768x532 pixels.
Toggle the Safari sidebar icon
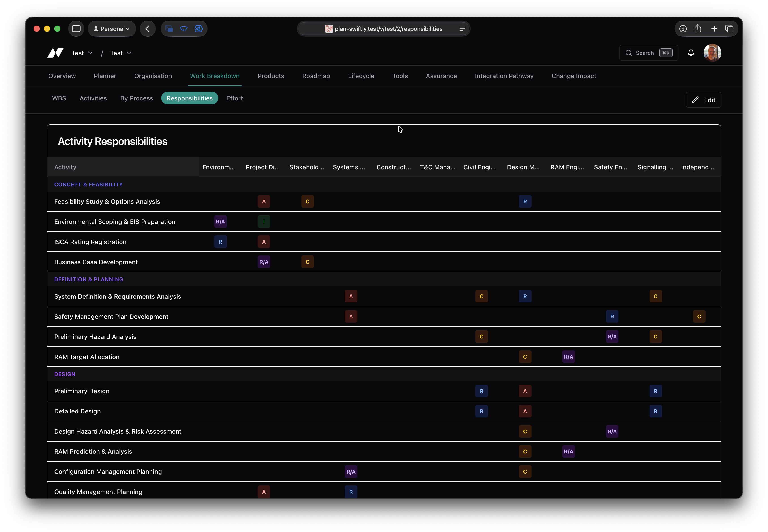76,29
